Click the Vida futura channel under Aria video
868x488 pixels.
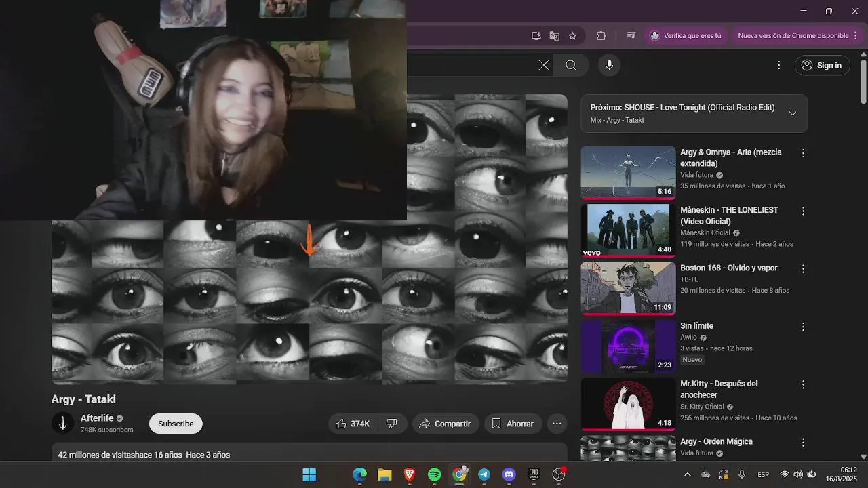click(696, 175)
